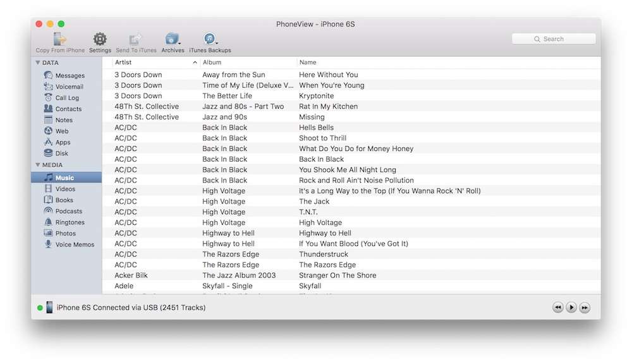Image resolution: width=632 pixels, height=364 pixels.
Task: Open Notes in sidebar
Action: (x=58, y=120)
